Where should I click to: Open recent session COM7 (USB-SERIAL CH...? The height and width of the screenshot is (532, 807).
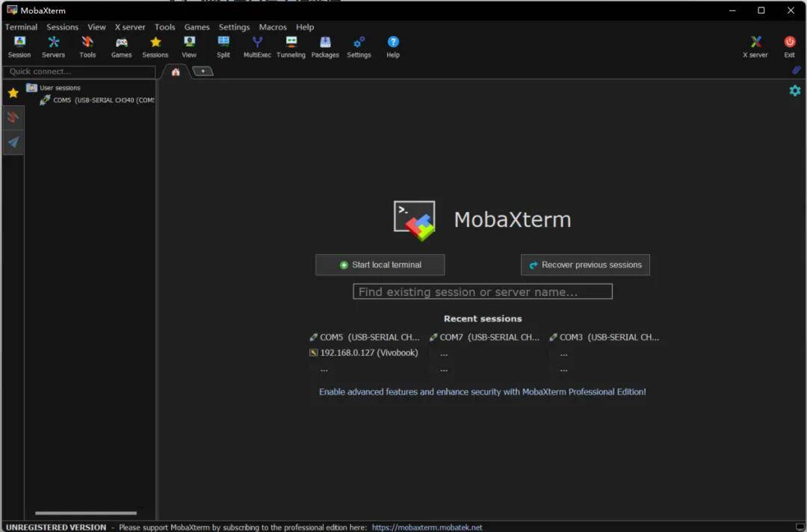[484, 337]
